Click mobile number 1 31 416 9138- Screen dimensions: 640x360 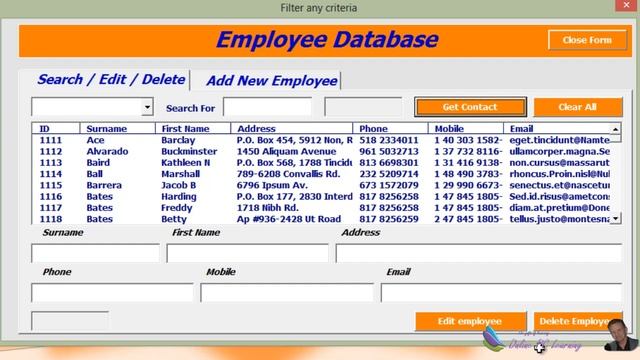pyautogui.click(x=468, y=162)
